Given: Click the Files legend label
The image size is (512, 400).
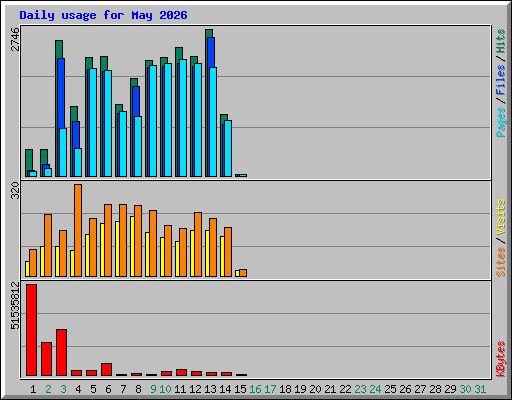Looking at the screenshot, I should click(x=501, y=80).
